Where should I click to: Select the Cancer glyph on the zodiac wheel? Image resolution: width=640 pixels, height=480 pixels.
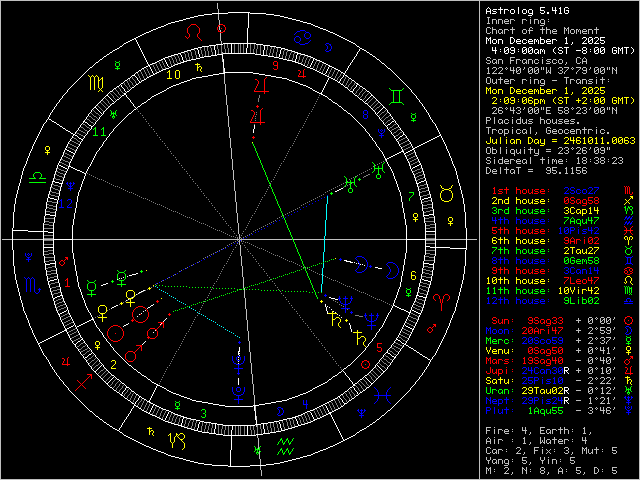pyautogui.click(x=300, y=37)
